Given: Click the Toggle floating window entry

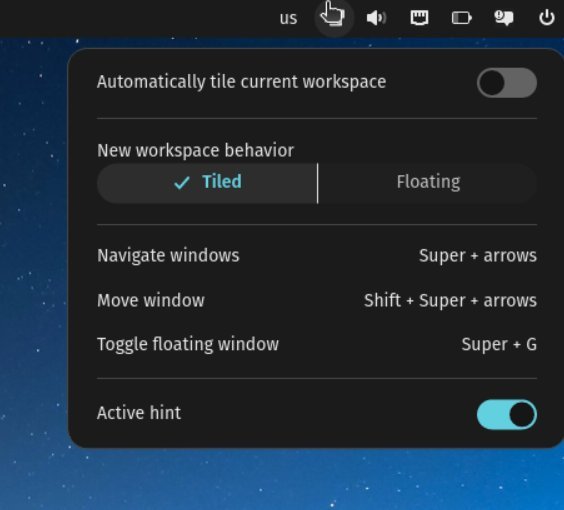Looking at the screenshot, I should click(317, 345).
